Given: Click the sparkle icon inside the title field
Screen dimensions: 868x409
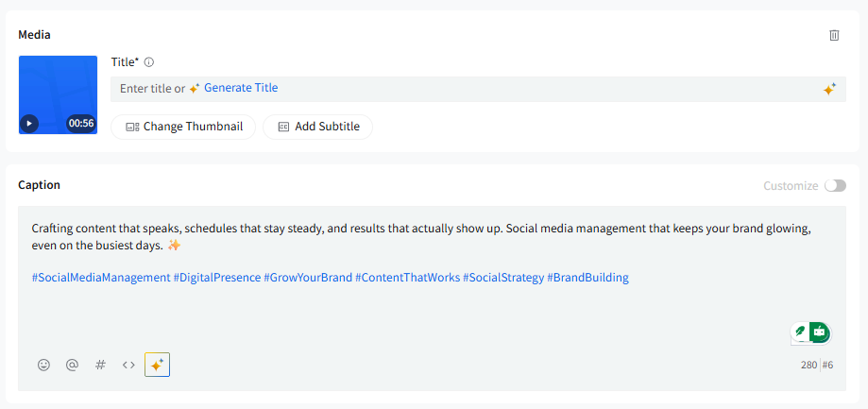Looking at the screenshot, I should point(828,90).
